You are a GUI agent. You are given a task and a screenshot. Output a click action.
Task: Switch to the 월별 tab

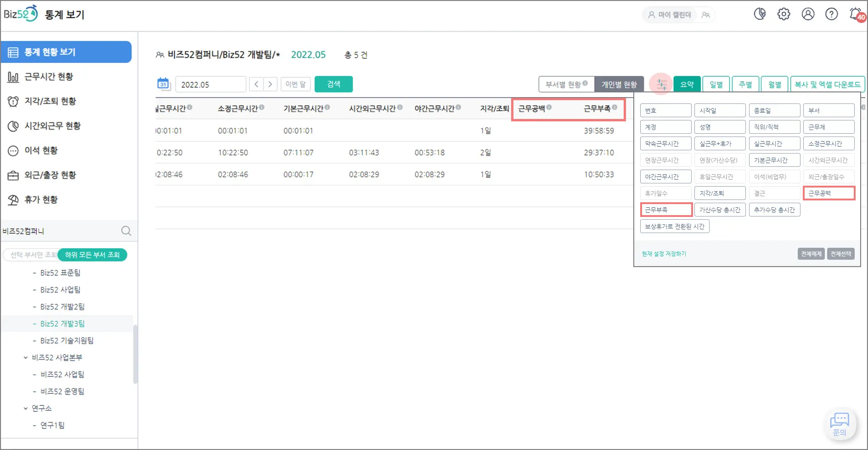tap(775, 84)
